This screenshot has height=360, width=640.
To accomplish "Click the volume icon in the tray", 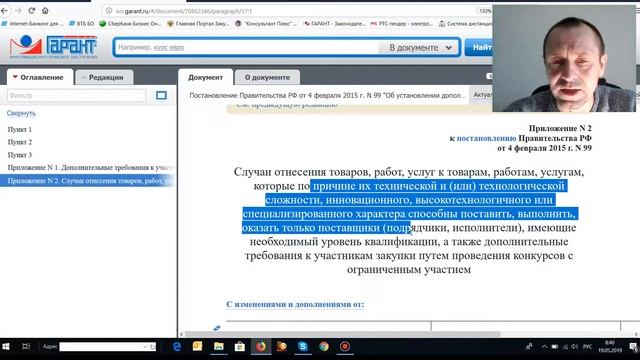I will [x=574, y=347].
